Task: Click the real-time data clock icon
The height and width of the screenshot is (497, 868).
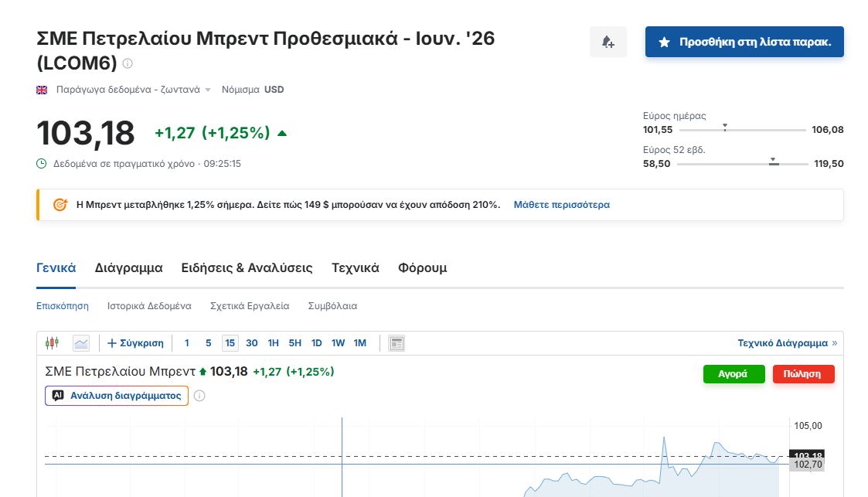Action: pyautogui.click(x=42, y=164)
